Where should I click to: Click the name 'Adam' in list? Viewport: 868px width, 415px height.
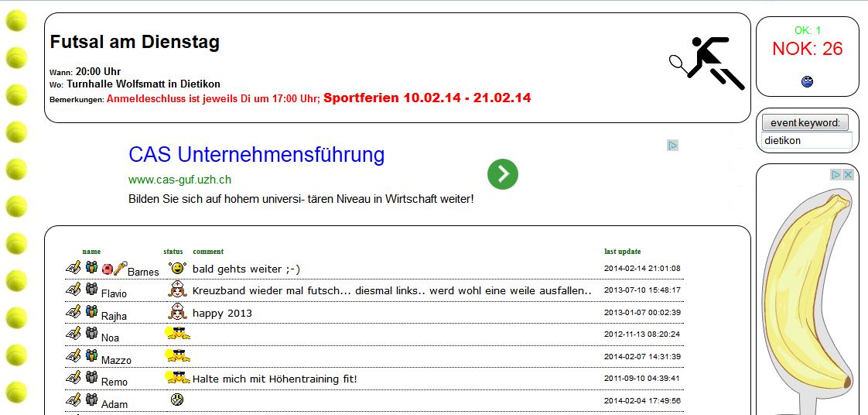pyautogui.click(x=114, y=404)
